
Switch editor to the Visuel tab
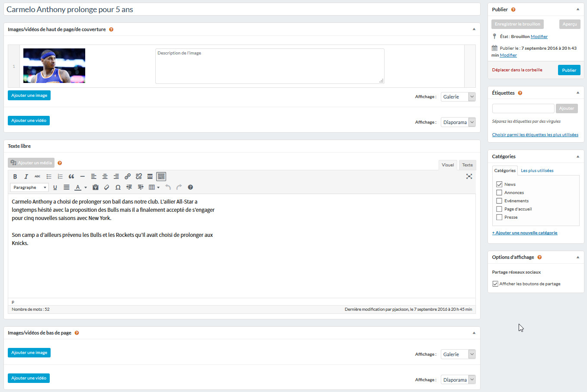pos(448,165)
